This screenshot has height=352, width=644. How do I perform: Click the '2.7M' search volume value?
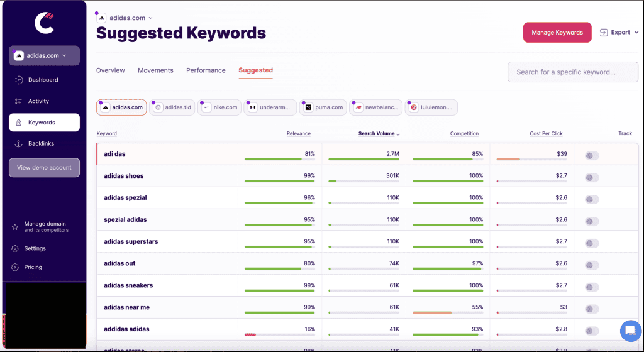pyautogui.click(x=392, y=154)
